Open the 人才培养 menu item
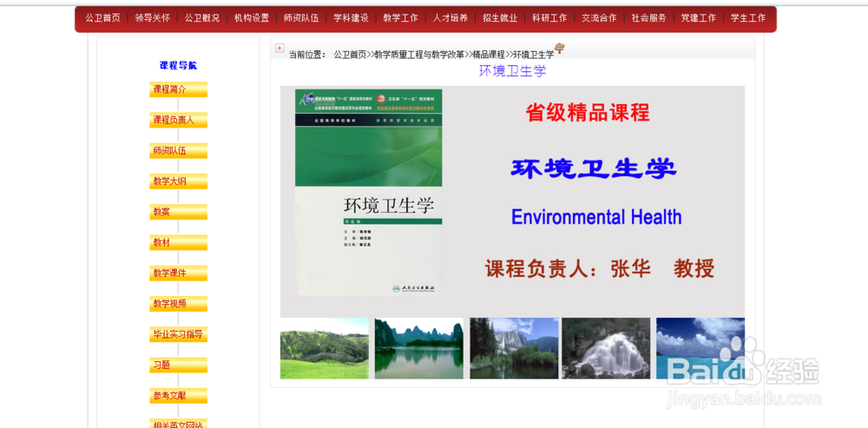Viewport: 868px width, 428px height. tap(450, 18)
